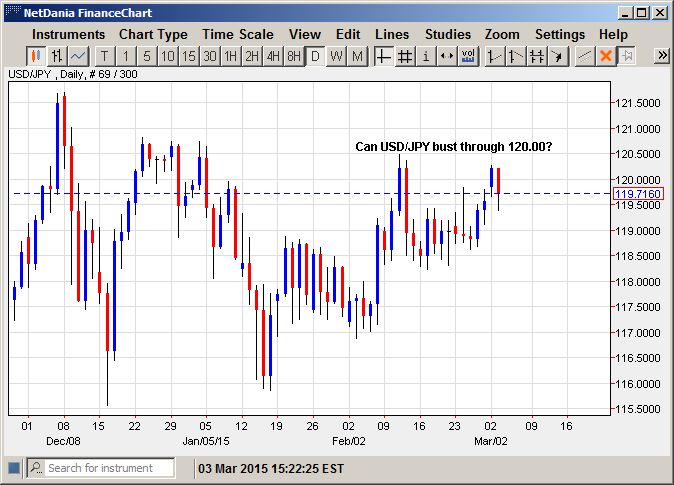Image resolution: width=674 pixels, height=485 pixels.
Task: Click the greyed flag icon in toolbar
Action: (627, 56)
